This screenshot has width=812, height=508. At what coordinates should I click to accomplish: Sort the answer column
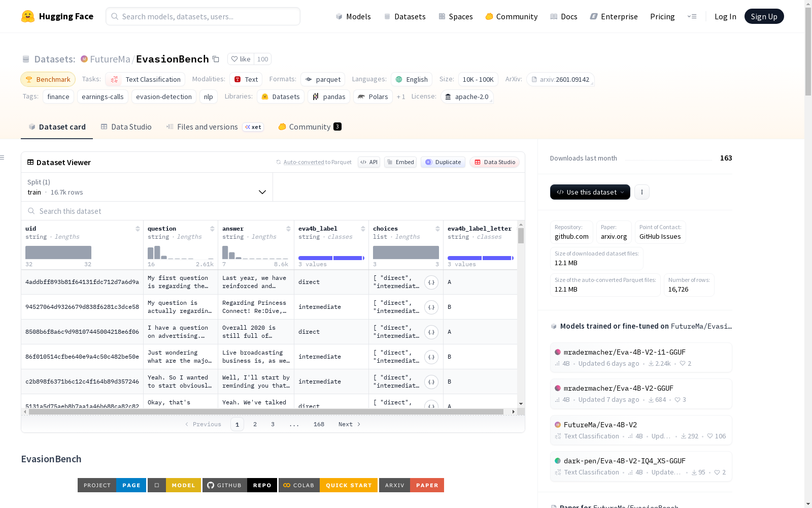[x=288, y=229]
